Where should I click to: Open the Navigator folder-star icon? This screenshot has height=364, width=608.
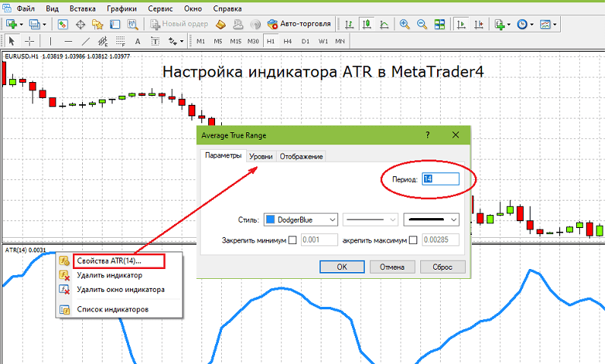point(97,24)
